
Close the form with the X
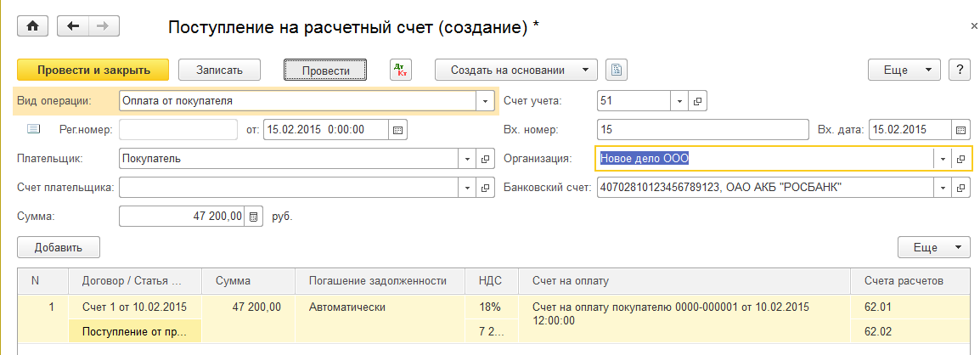(974, 26)
